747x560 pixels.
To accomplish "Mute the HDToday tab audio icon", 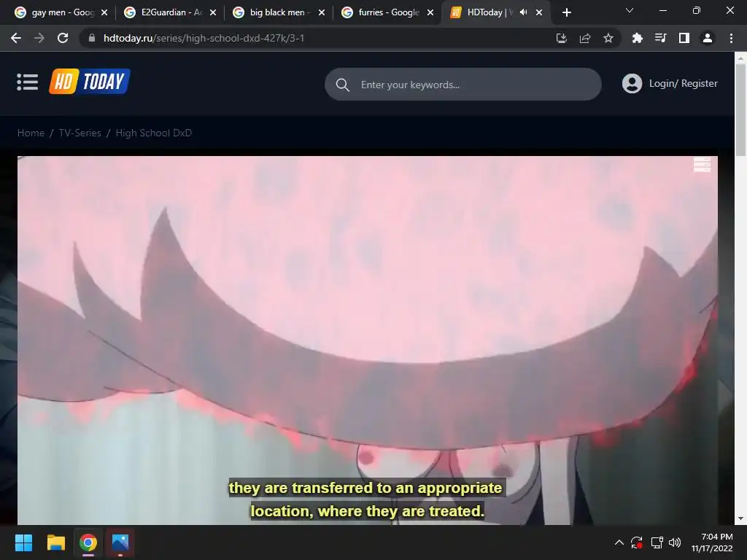I will pos(523,12).
